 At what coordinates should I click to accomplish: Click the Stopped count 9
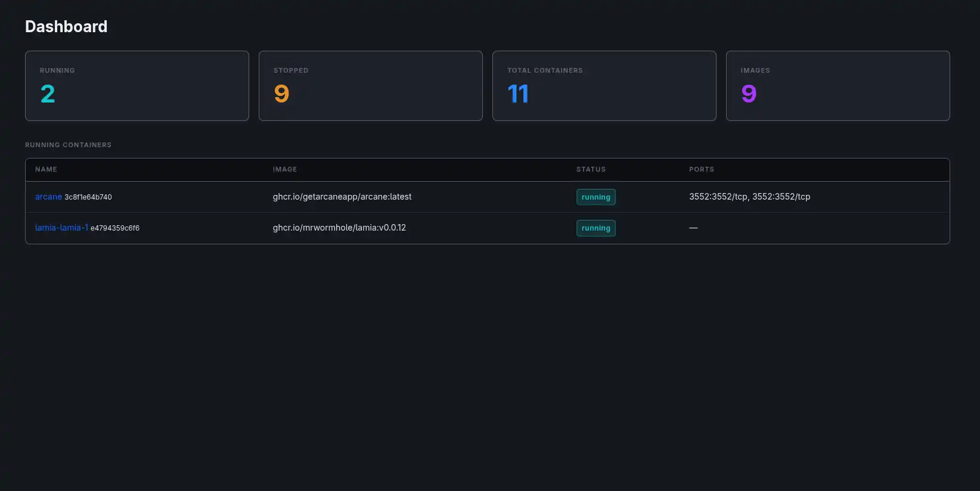pyautogui.click(x=281, y=94)
